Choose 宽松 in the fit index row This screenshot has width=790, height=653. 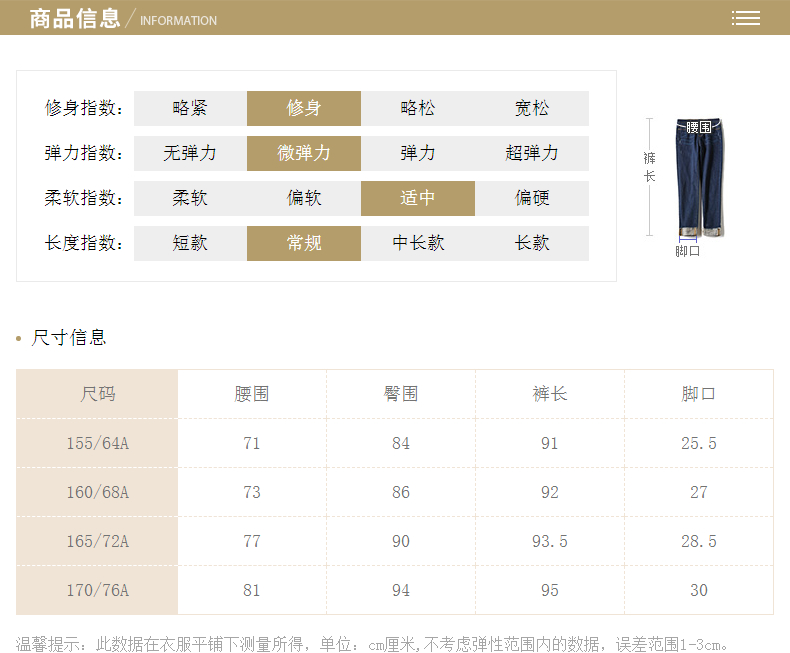tap(532, 108)
